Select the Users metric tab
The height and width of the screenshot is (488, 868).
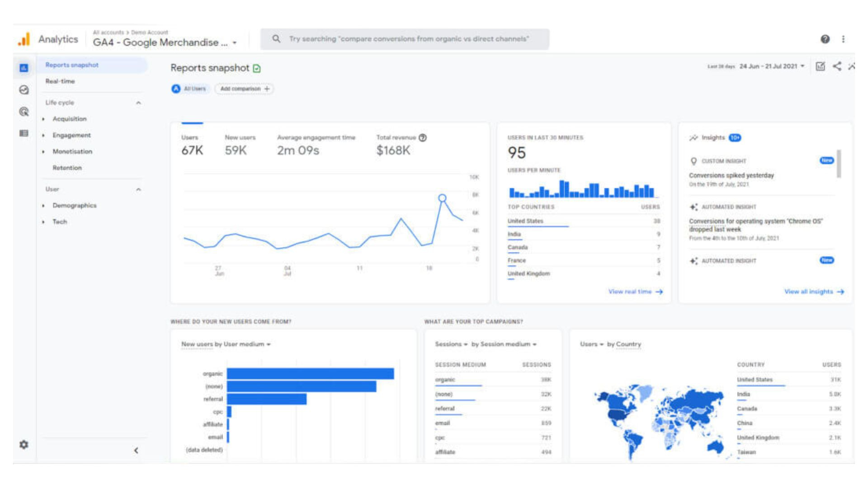point(192,145)
